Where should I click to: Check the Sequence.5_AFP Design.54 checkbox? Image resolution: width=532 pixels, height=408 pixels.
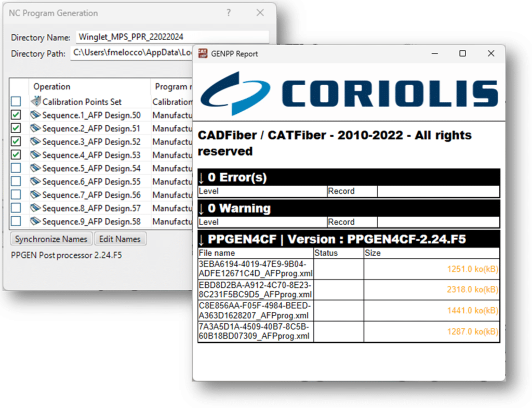click(x=16, y=168)
